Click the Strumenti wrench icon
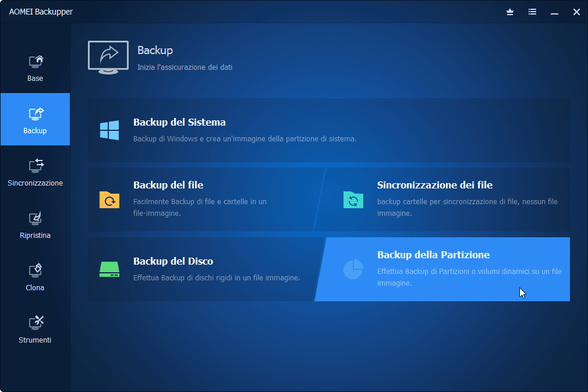The width and height of the screenshot is (588, 392). (36, 323)
